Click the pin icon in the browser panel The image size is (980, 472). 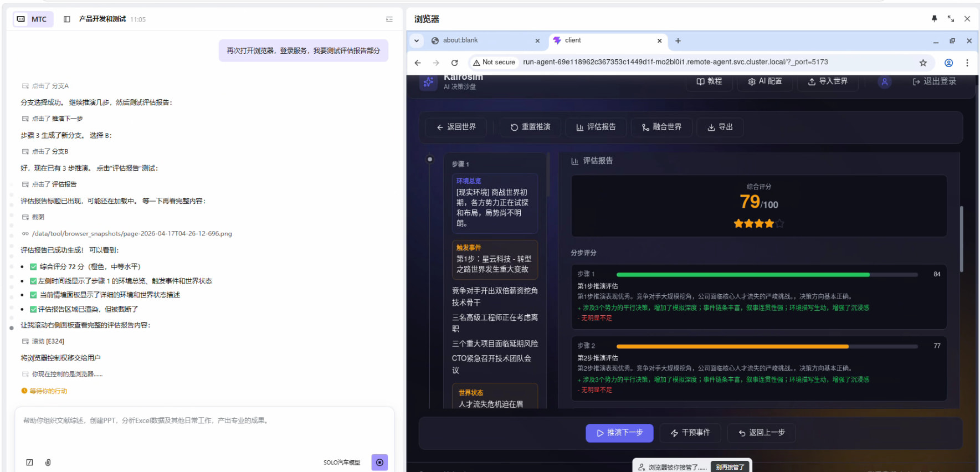(x=934, y=19)
